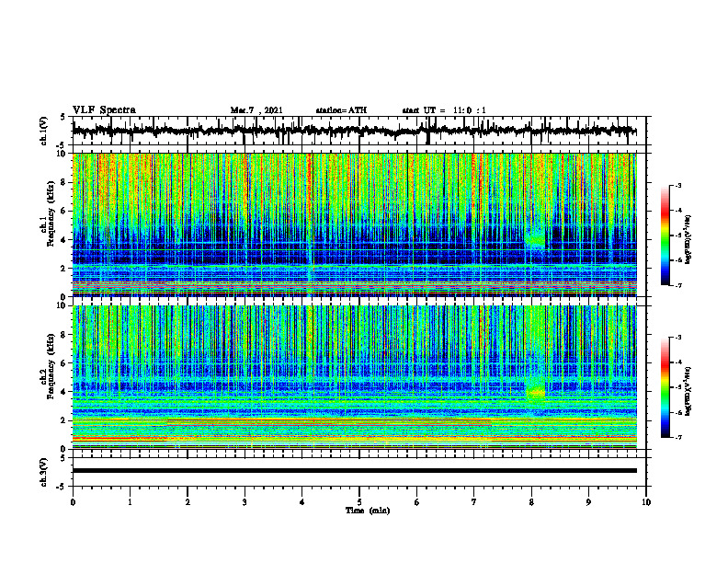Click the "4" kHz tick on ch.2 frequency axis
728x563 pixels.
[65, 392]
